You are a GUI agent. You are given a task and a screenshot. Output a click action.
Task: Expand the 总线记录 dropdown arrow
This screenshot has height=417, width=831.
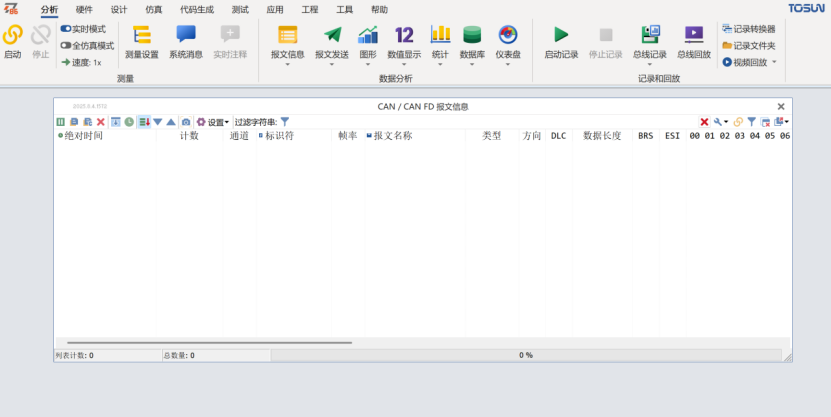pyautogui.click(x=650, y=65)
